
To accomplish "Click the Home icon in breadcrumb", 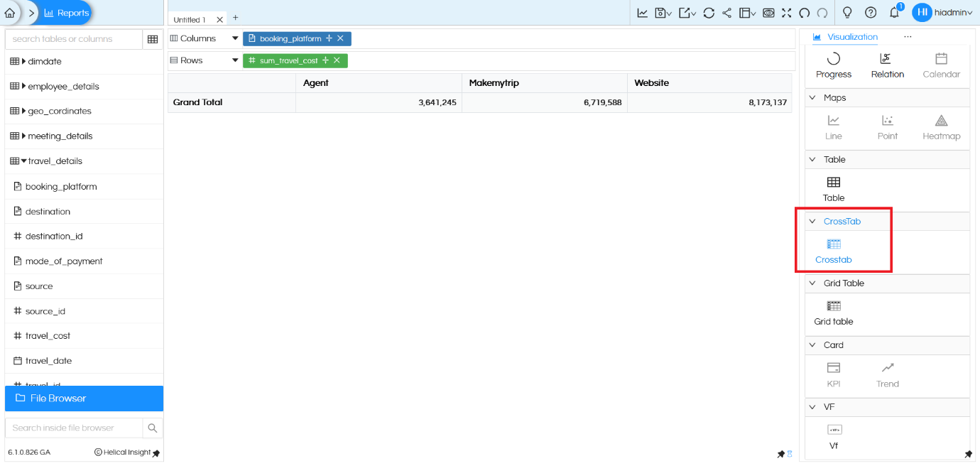I will coord(9,13).
